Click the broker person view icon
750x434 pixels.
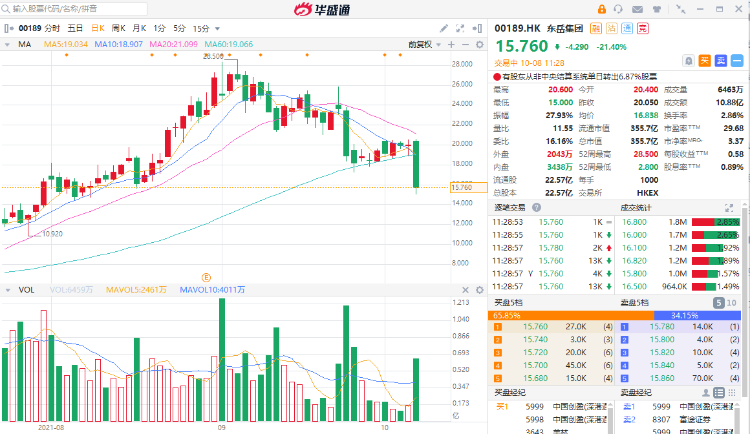(x=706, y=392)
